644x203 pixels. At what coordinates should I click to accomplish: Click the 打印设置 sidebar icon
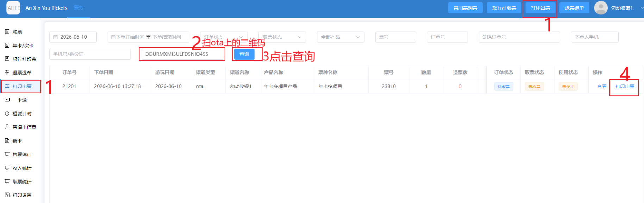point(7,195)
